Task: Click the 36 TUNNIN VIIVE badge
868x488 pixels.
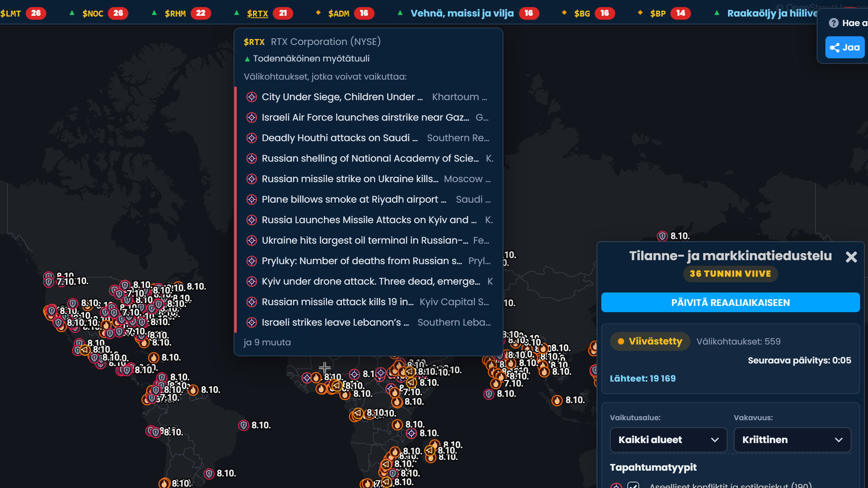Action: click(730, 274)
